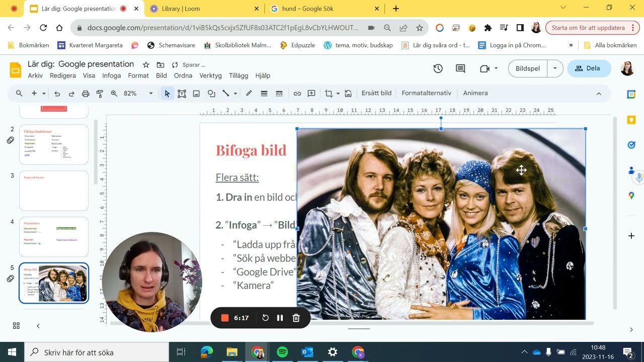The height and width of the screenshot is (362, 644).
Task: Activate the paint format tool
Action: tap(100, 94)
